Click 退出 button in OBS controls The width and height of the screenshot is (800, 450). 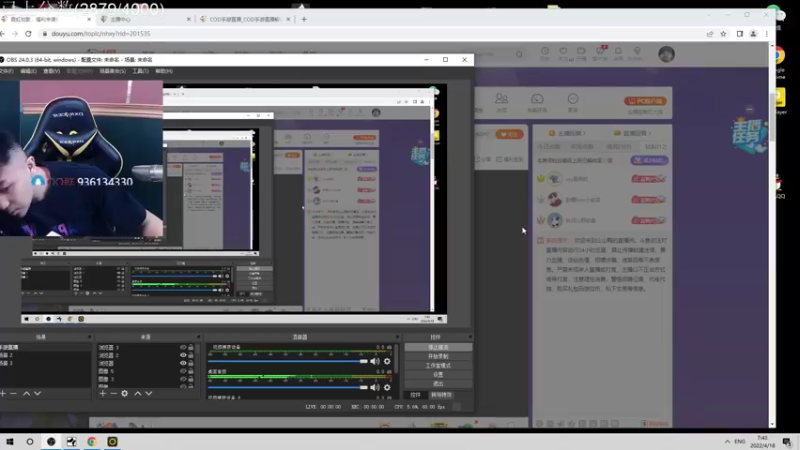pos(438,384)
